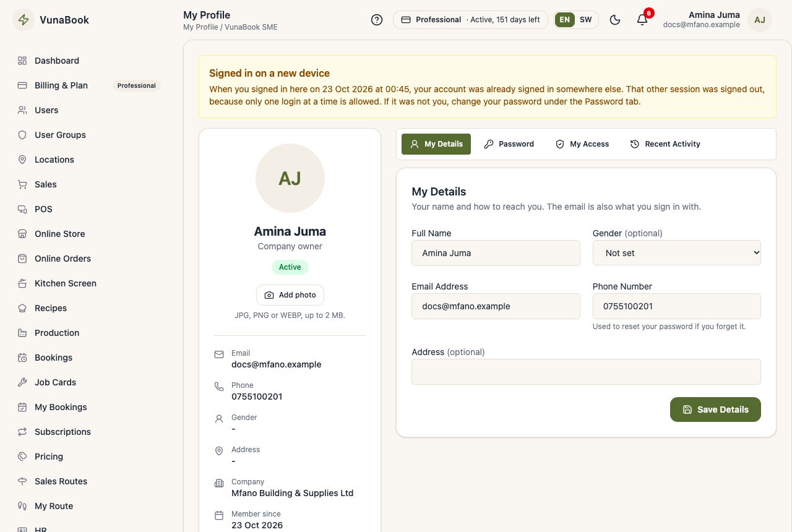The height and width of the screenshot is (532, 792).
Task: Click the Pricing tag icon in sidebar
Action: click(x=22, y=457)
